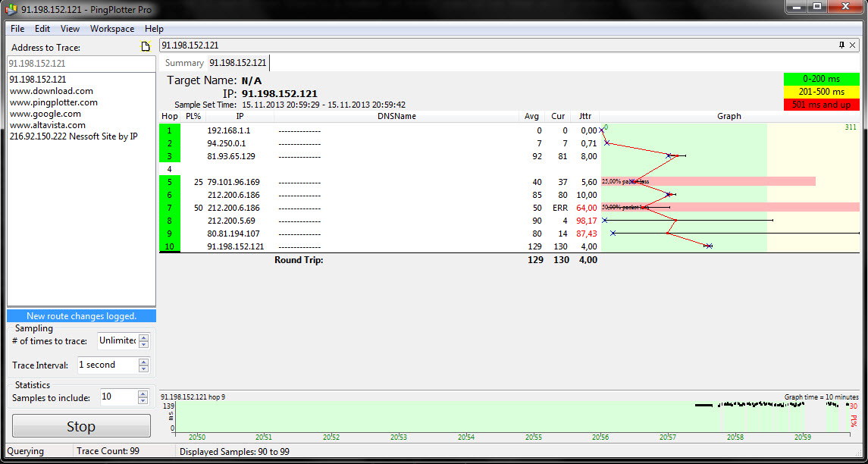Increase the number of times to trace
The width and height of the screenshot is (868, 464).
click(x=144, y=337)
